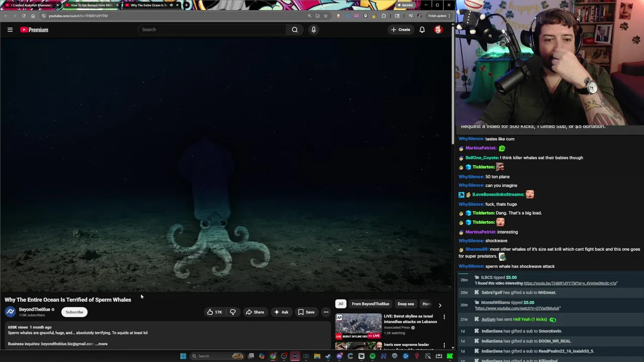Dislike the video with thumbs down
Screen dimensions: 644x362
click(x=232, y=312)
